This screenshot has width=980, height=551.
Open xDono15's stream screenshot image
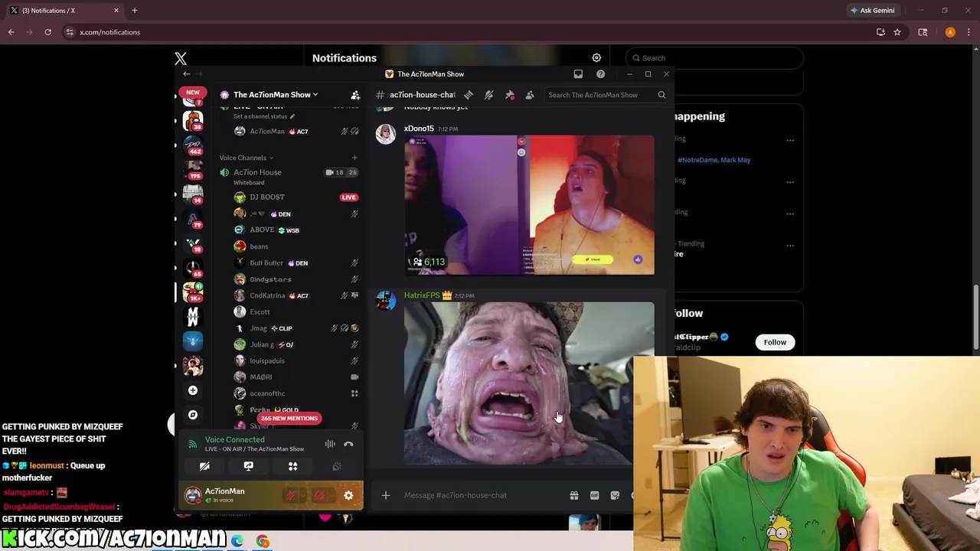point(529,204)
